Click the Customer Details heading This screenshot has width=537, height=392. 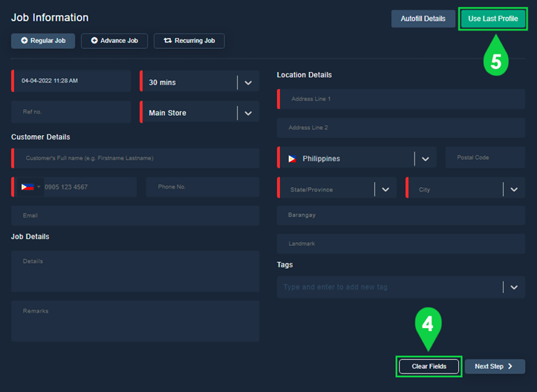[x=41, y=137]
